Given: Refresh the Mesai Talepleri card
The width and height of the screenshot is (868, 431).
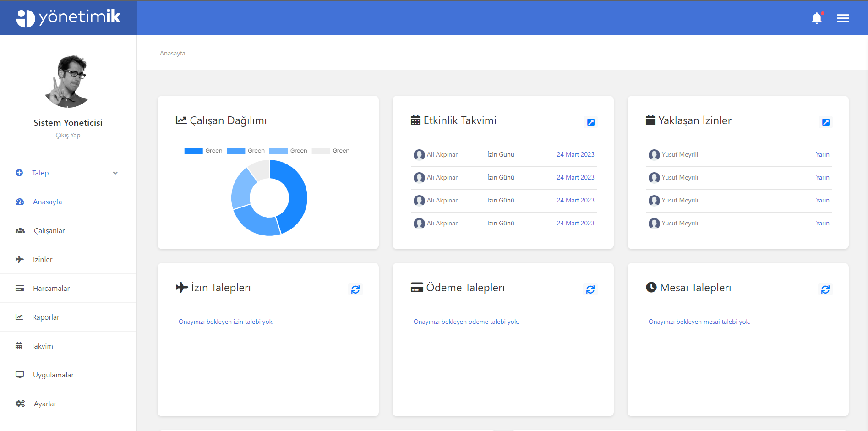Looking at the screenshot, I should pos(825,289).
